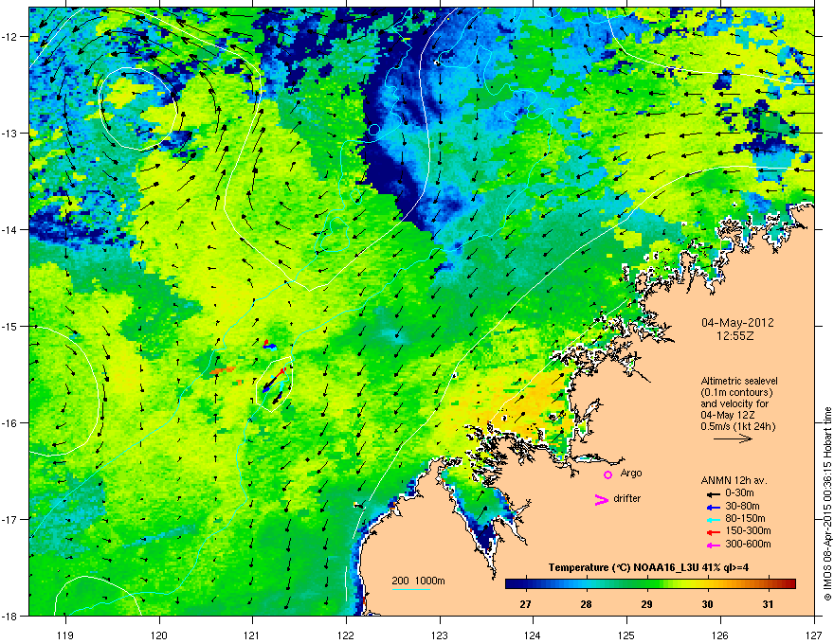Click the date text 04-May-2012
834x644 pixels.
(x=737, y=323)
